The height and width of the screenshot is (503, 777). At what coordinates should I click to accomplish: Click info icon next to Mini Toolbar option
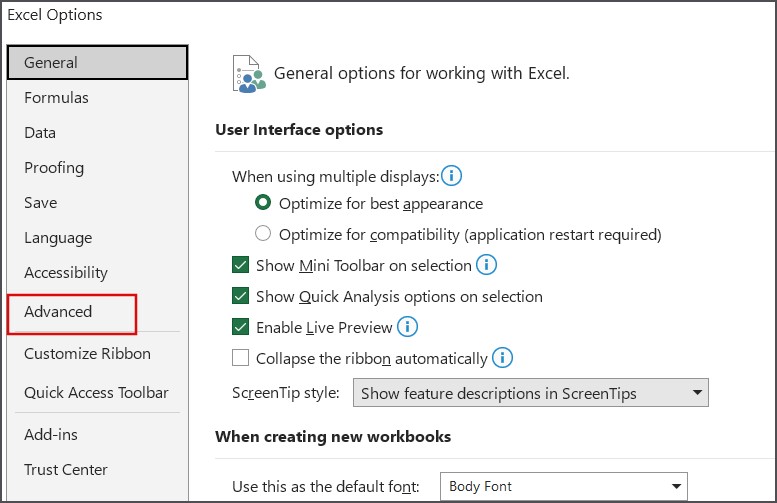click(486, 265)
